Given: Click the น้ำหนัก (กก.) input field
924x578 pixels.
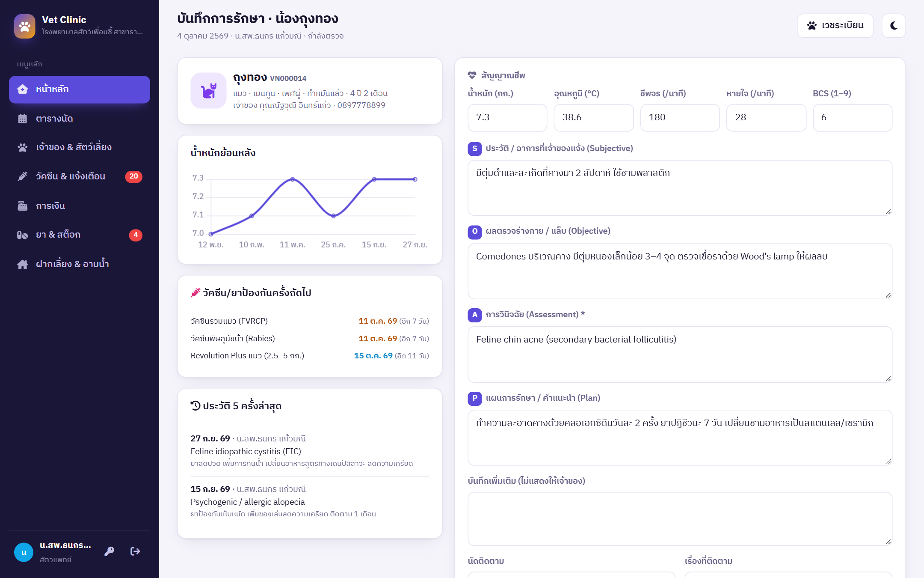Looking at the screenshot, I should pyautogui.click(x=507, y=118).
